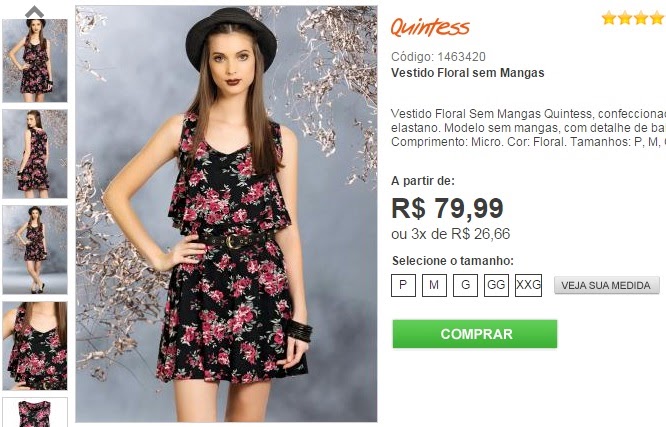Select size M
The height and width of the screenshot is (427, 666).
point(434,285)
